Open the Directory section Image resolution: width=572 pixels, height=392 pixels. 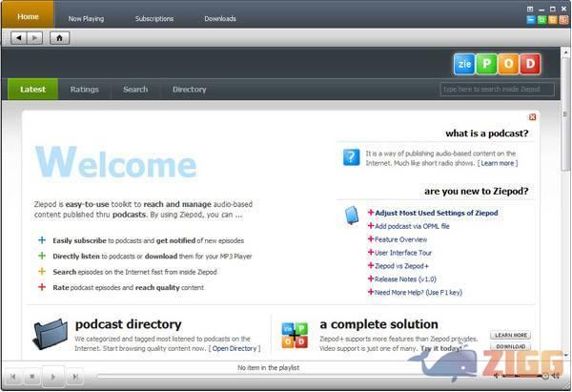click(x=189, y=90)
